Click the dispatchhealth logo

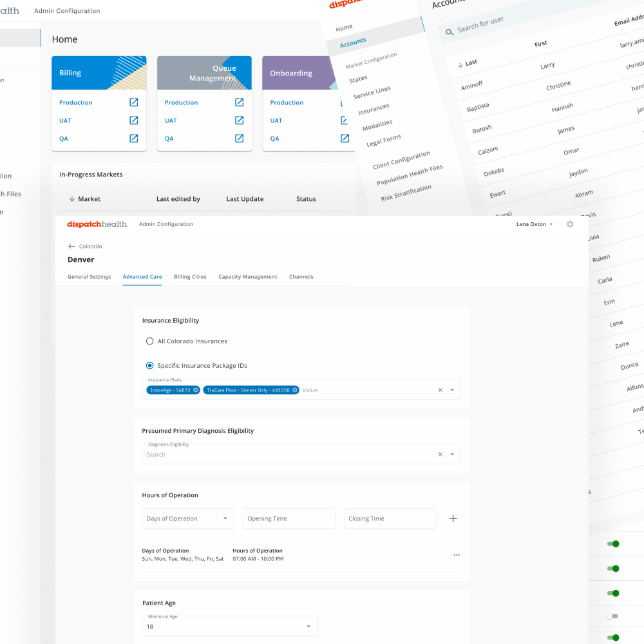coord(97,224)
